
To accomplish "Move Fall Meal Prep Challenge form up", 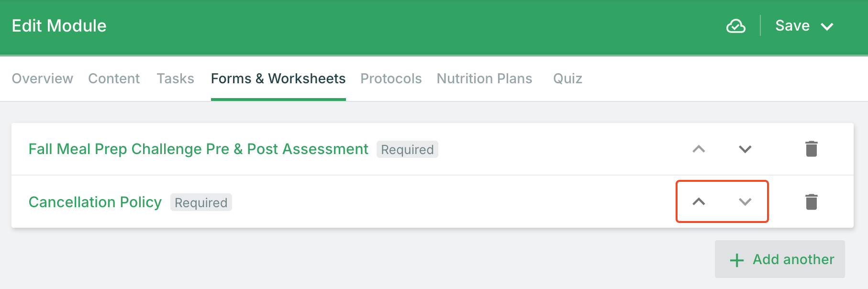I will (699, 149).
